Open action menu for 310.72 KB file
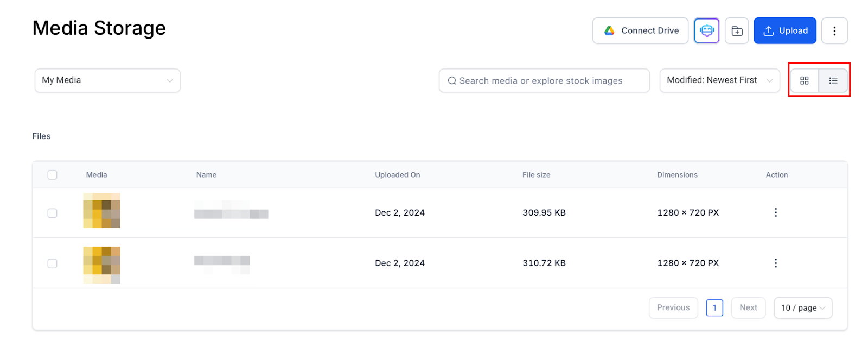Image resolution: width=868 pixels, height=358 pixels. [x=776, y=263]
